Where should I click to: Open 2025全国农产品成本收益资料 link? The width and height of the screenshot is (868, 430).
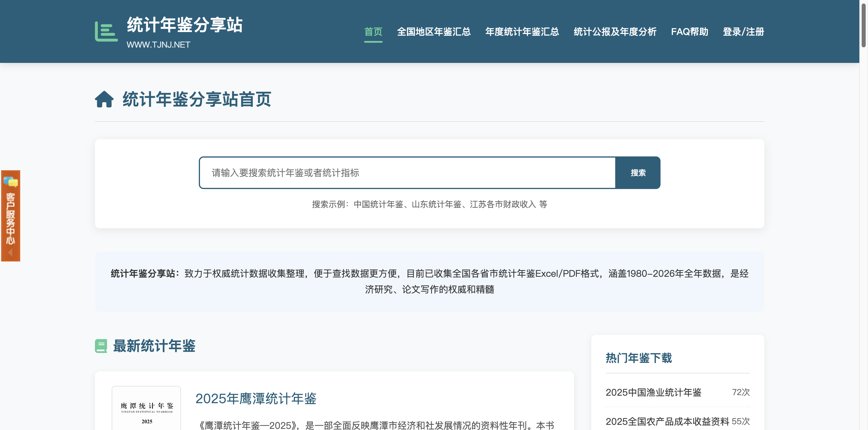pos(667,421)
